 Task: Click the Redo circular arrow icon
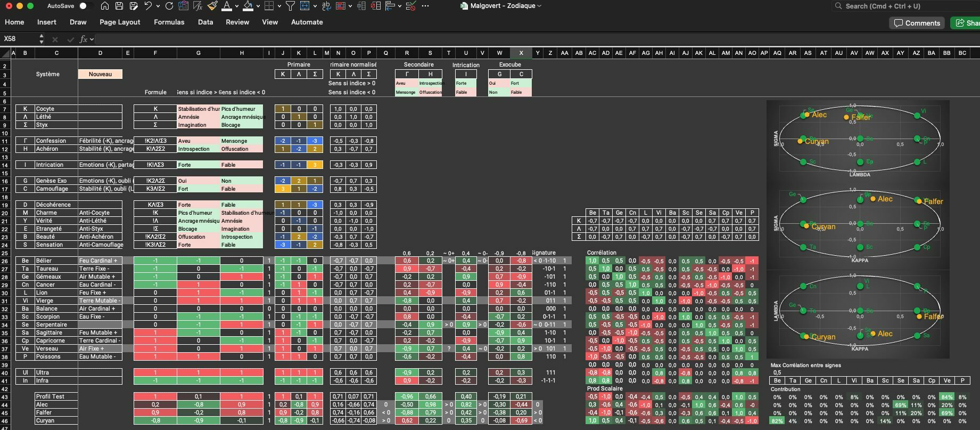coord(169,6)
